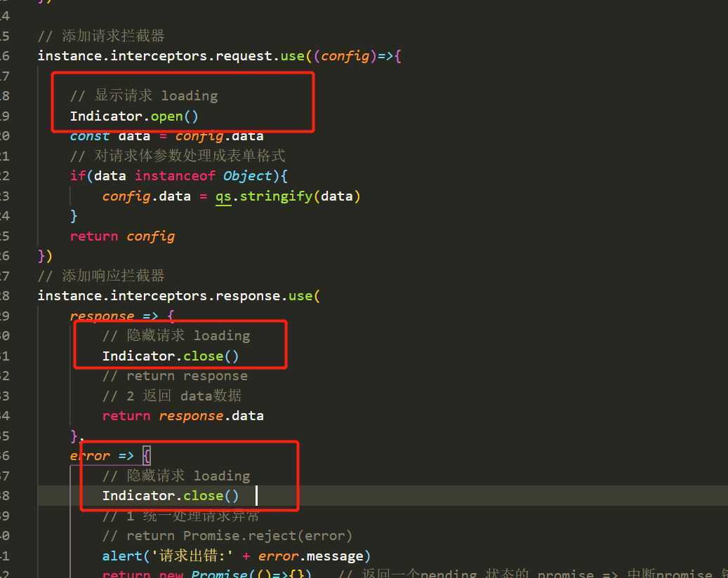Viewport: 728px width, 578px height.
Task: Click the 'Object' type in the if statement
Action: pyautogui.click(x=248, y=176)
